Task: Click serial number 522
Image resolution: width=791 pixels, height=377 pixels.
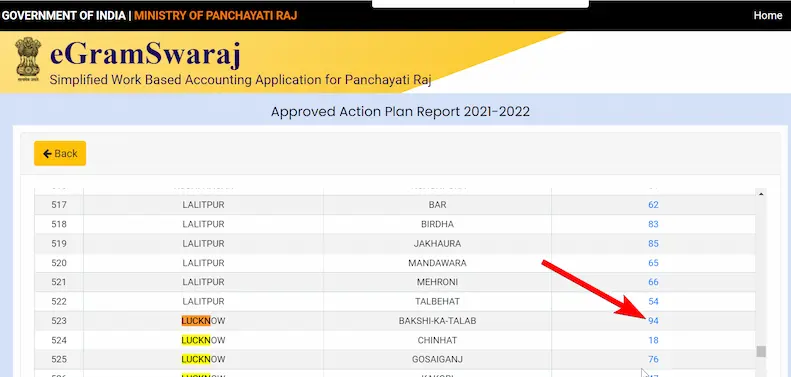Action: point(59,302)
